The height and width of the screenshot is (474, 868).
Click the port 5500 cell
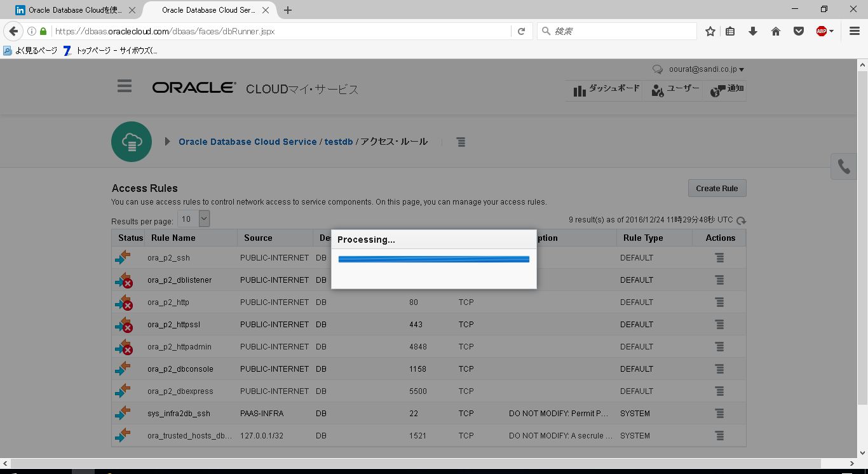[418, 391]
